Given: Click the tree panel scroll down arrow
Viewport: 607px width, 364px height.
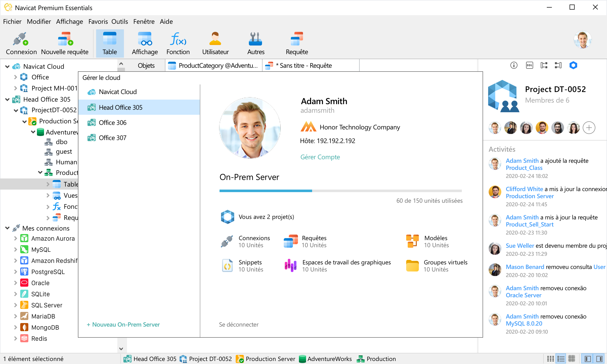Looking at the screenshot, I should click(121, 349).
